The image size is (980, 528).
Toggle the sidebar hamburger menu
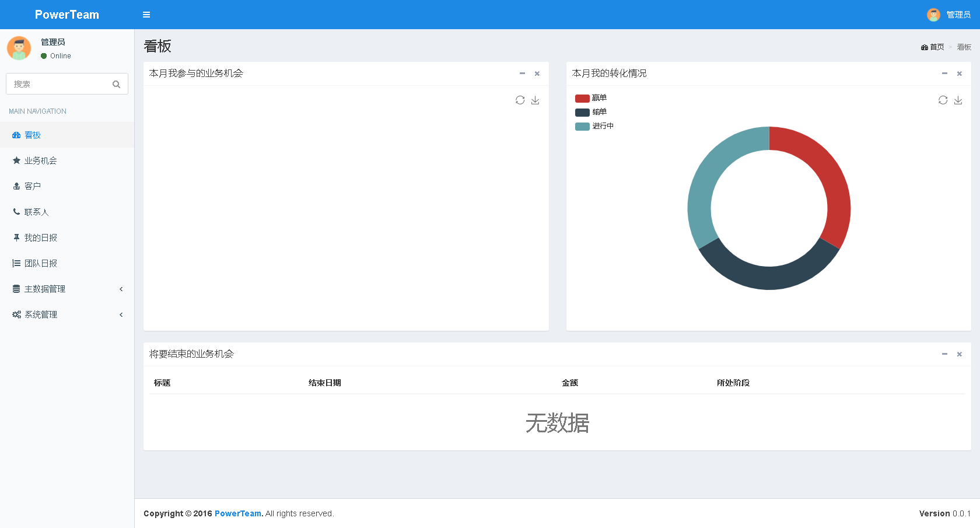click(x=146, y=15)
